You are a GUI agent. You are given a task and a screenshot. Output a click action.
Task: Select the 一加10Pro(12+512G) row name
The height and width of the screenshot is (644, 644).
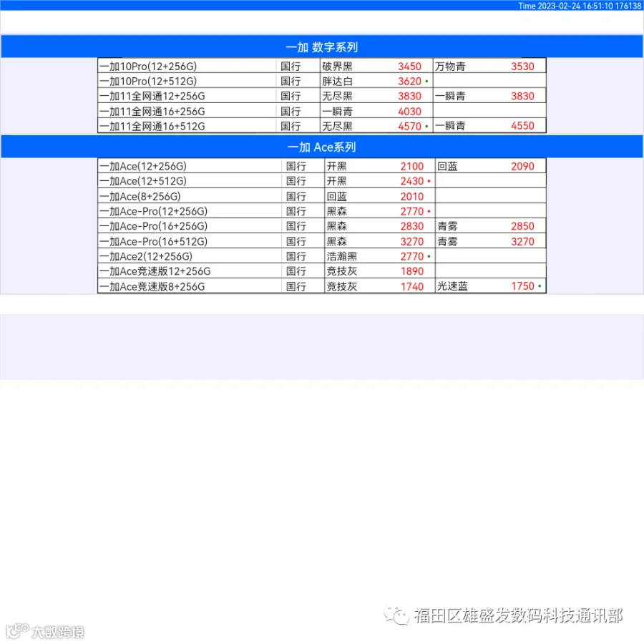click(148, 82)
